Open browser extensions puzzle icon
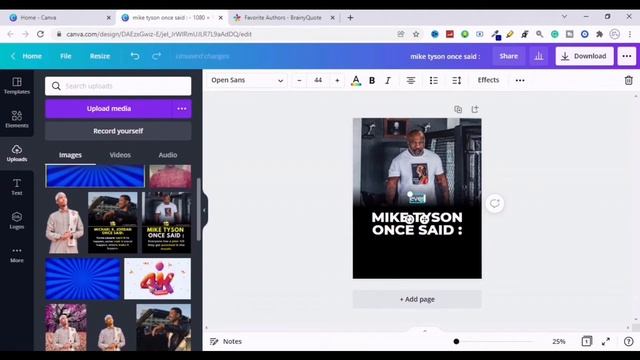 point(599,34)
